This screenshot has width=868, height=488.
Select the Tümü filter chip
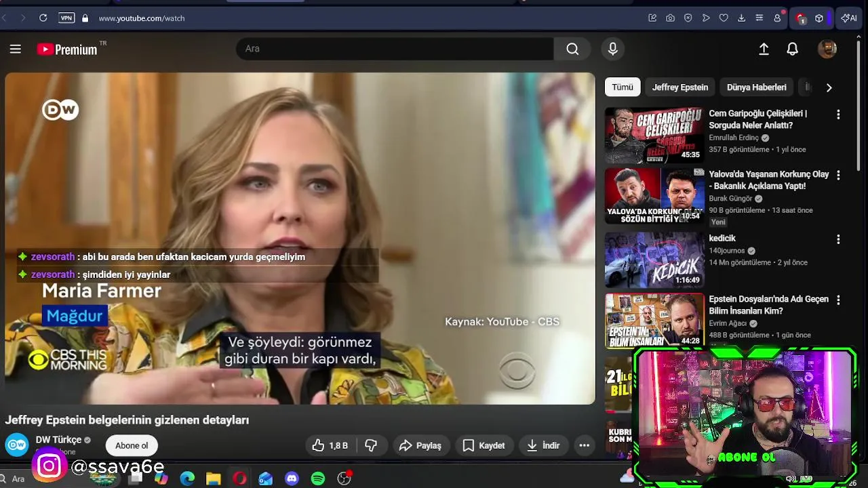click(623, 87)
